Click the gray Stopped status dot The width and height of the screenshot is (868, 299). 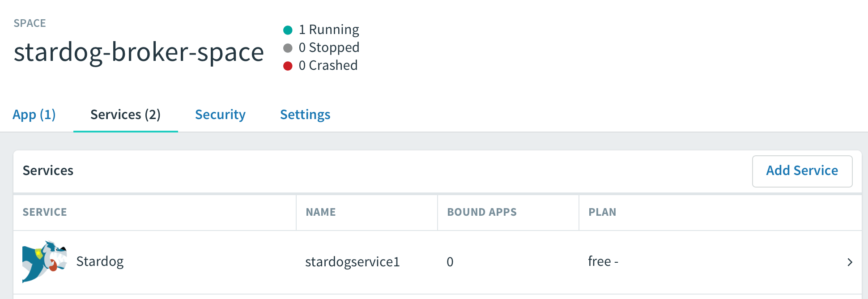click(288, 48)
